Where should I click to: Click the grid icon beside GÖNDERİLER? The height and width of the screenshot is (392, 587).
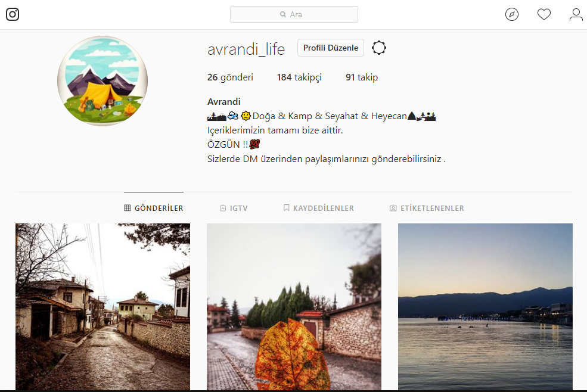pos(128,208)
